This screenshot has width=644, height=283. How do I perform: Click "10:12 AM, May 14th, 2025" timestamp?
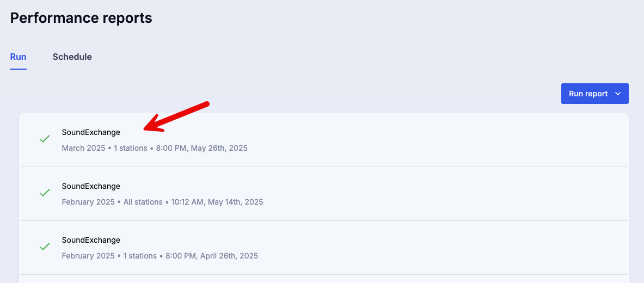point(217,202)
